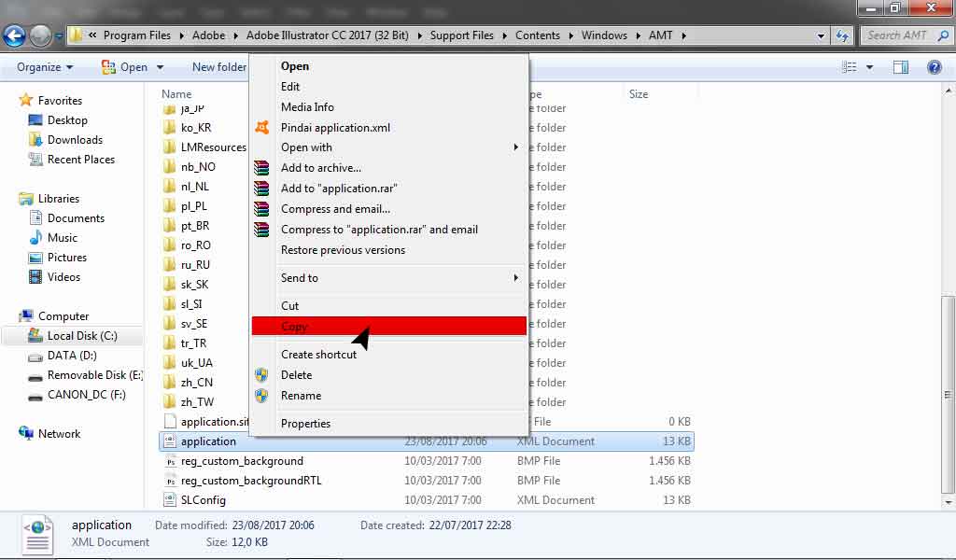Click the Open toolbar button
Viewport: 956px width, 560px height.
click(x=126, y=67)
